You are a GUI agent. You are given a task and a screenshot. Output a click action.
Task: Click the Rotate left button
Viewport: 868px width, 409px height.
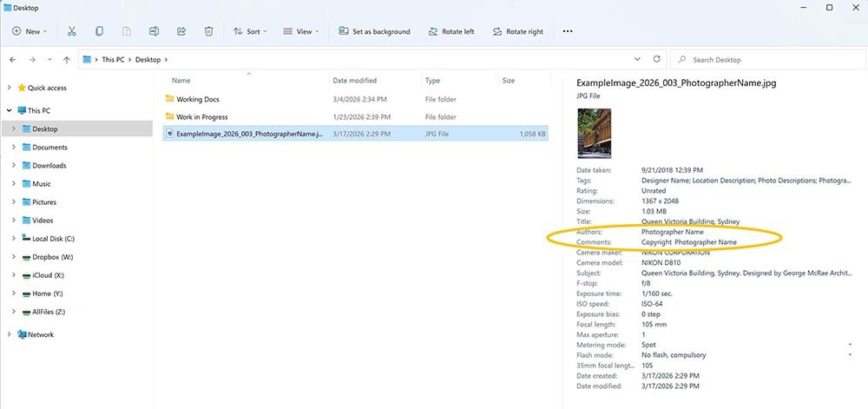pos(451,31)
